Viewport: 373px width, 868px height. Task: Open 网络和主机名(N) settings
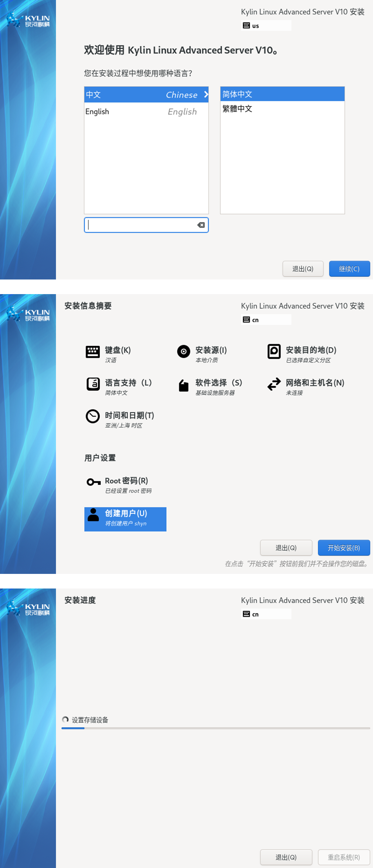306,387
